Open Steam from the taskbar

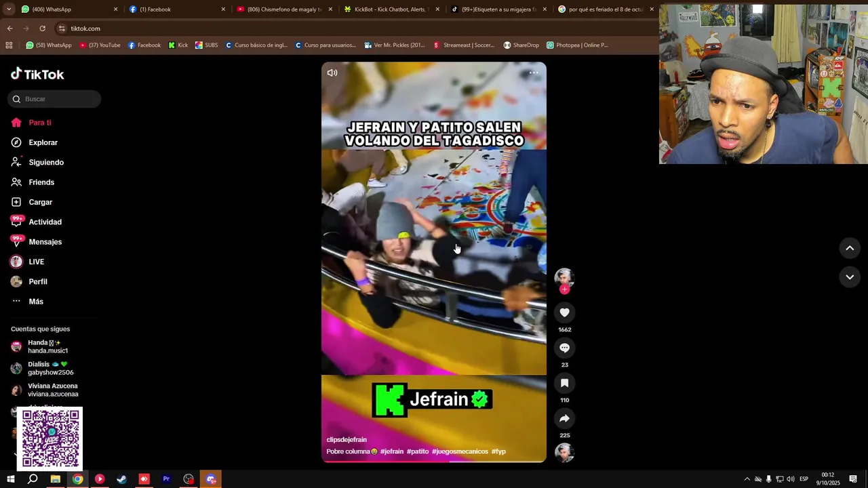[x=121, y=479]
